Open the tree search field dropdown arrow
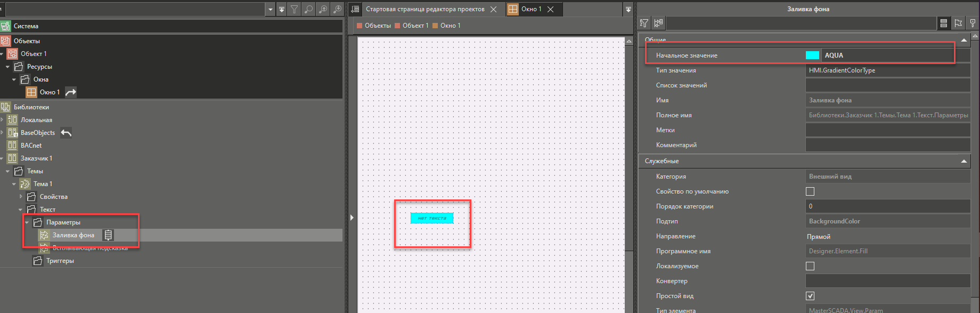This screenshot has height=313, width=980. click(x=271, y=10)
